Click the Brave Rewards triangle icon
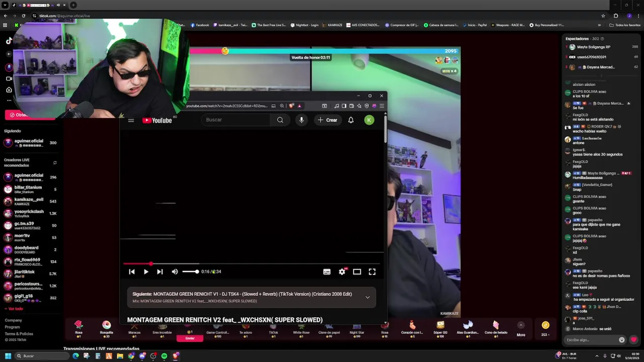The image size is (644, 362). point(299,106)
